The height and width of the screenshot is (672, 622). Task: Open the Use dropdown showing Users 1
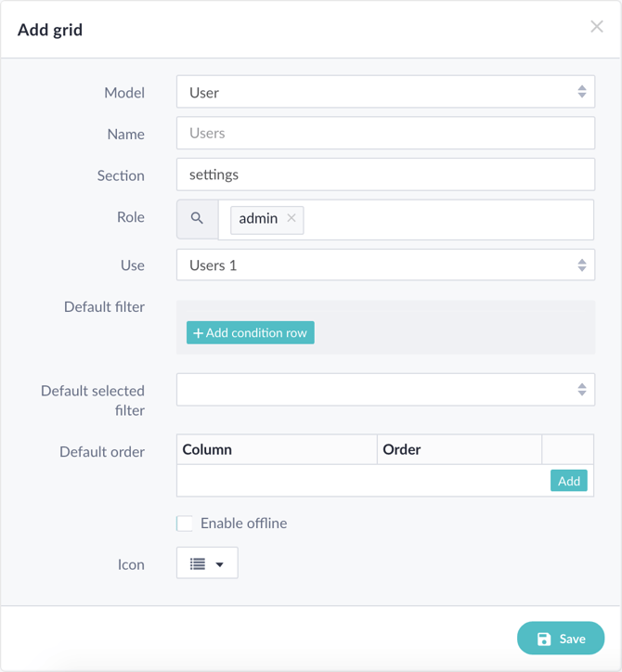[385, 265]
